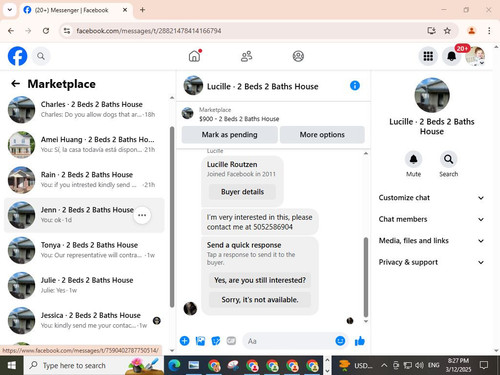
Task: Open conversation info blue icon
Action: coord(355,86)
